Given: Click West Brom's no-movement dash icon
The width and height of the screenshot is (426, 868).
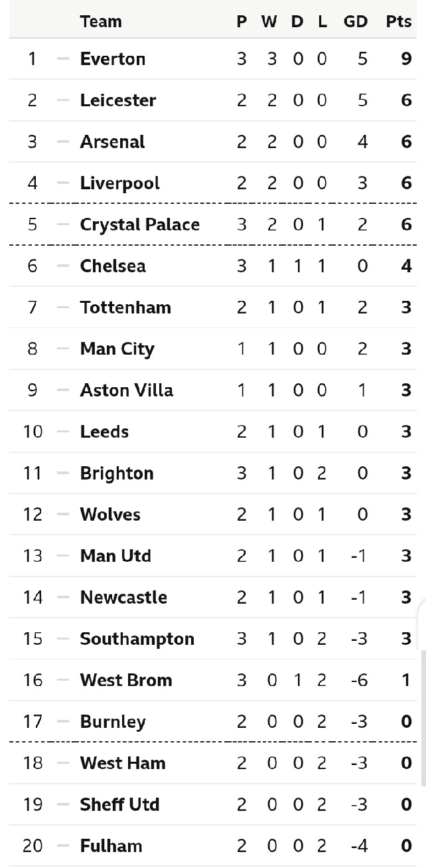Looking at the screenshot, I should (63, 680).
